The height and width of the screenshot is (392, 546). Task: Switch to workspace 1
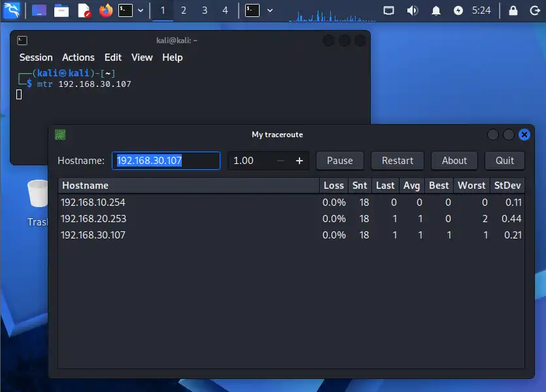(163, 10)
